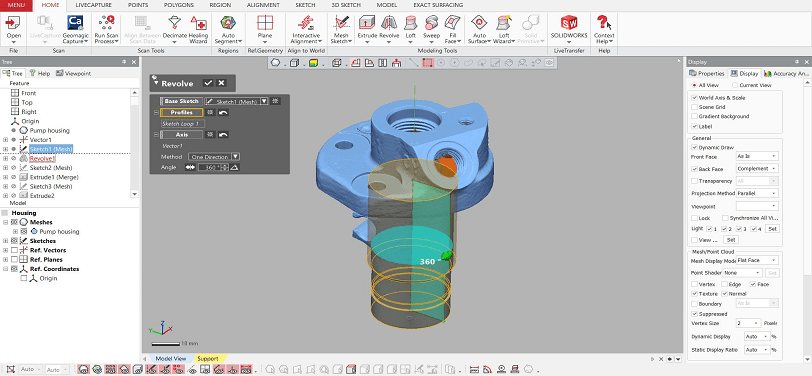The height and width of the screenshot is (376, 812).
Task: Select the Current View radio button
Action: [x=735, y=85]
